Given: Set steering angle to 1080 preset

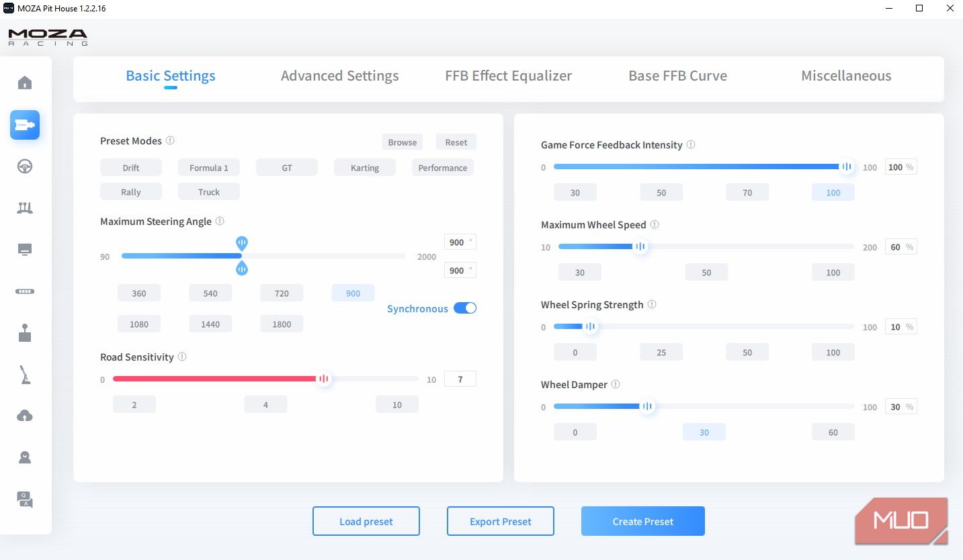Looking at the screenshot, I should pyautogui.click(x=139, y=324).
